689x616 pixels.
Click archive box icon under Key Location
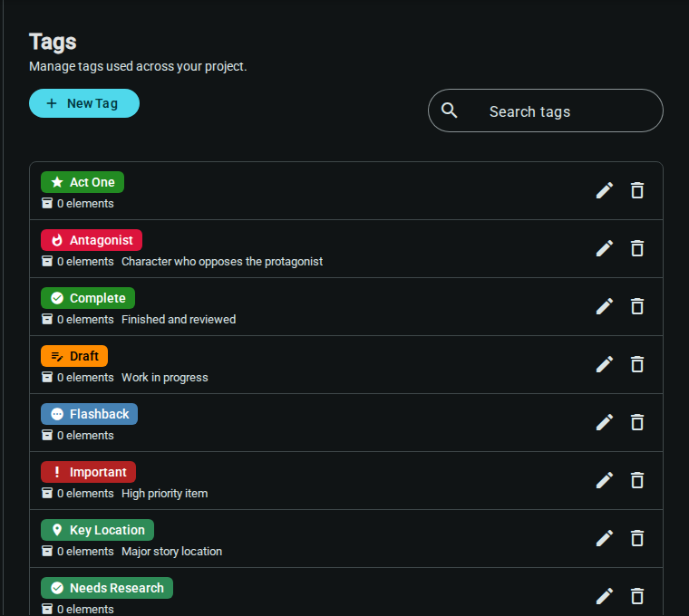pos(47,551)
